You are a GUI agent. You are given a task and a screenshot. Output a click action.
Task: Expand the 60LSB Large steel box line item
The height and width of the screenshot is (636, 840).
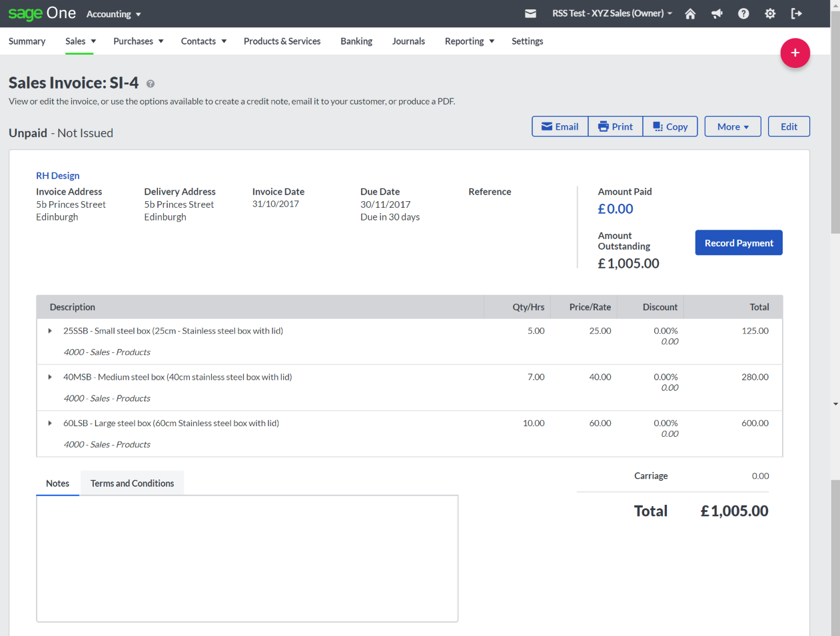(x=49, y=423)
